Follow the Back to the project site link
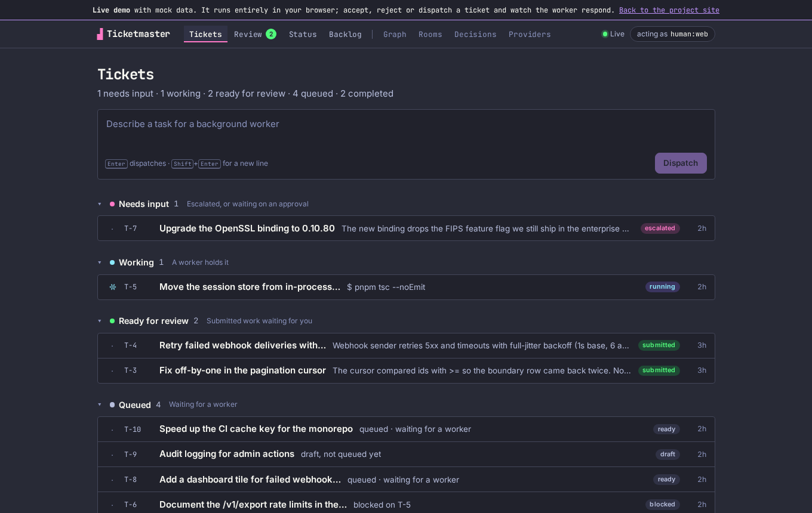The height and width of the screenshot is (513, 812). [x=669, y=10]
